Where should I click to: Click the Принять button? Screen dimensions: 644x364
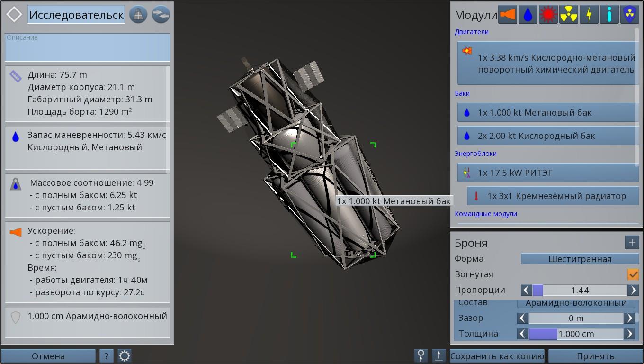coord(595,356)
